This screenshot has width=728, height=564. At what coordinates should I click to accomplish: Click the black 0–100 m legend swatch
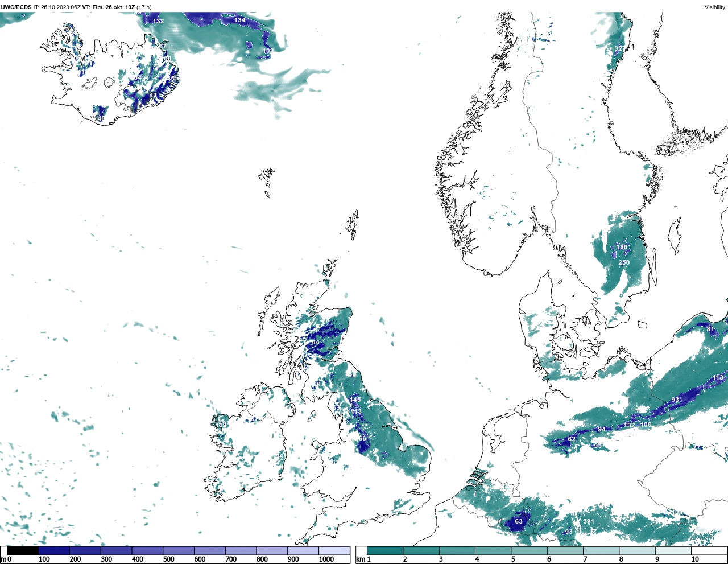(23, 550)
